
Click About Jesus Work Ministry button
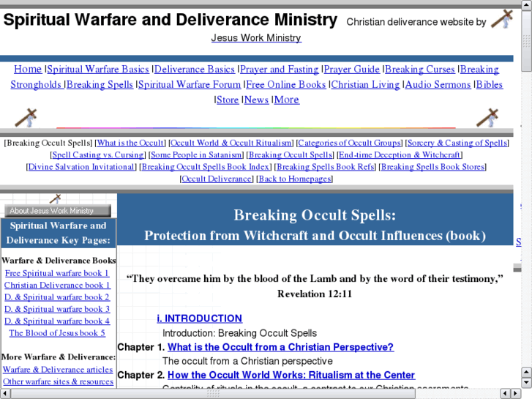point(58,211)
